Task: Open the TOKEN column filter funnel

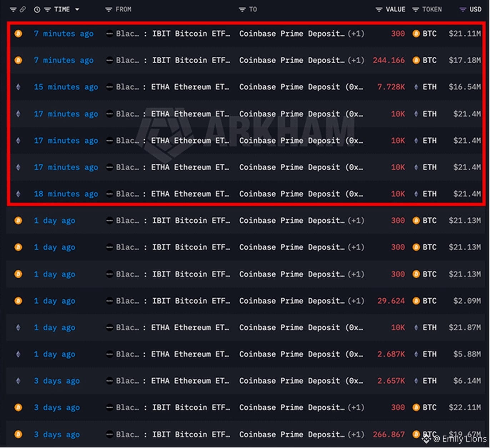Action: [415, 10]
